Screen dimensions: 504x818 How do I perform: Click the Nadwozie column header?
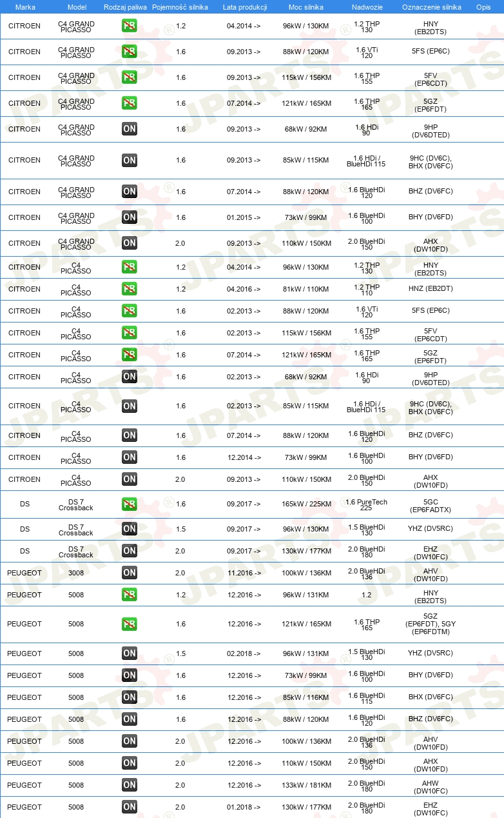click(367, 6)
